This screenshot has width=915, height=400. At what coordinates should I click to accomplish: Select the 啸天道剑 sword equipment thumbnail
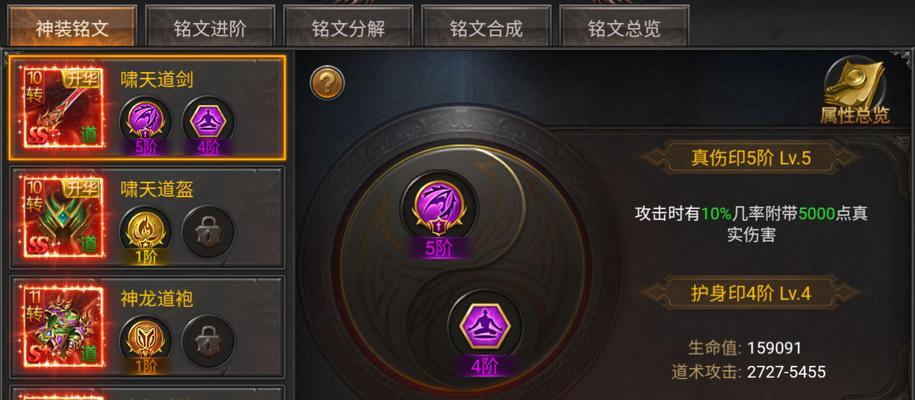click(64, 107)
